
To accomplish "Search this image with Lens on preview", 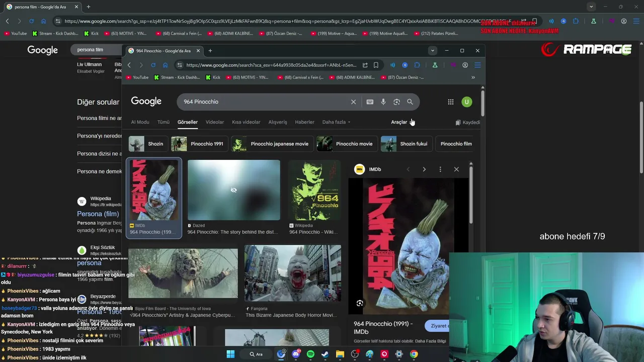I will pos(360,303).
